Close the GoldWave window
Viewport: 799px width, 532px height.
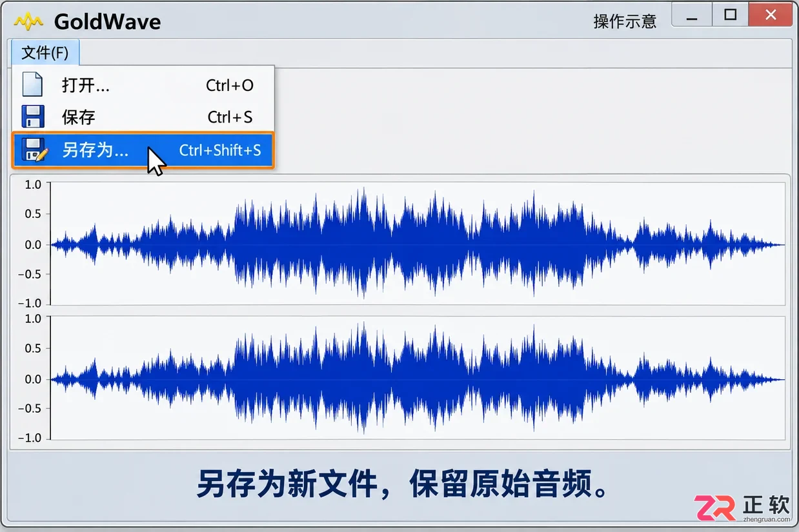pyautogui.click(x=771, y=15)
